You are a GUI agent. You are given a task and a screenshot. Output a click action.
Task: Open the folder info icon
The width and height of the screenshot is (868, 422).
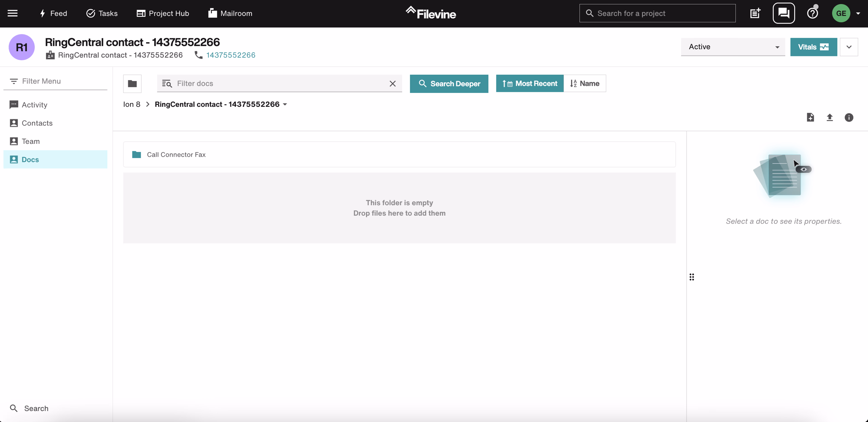point(849,117)
